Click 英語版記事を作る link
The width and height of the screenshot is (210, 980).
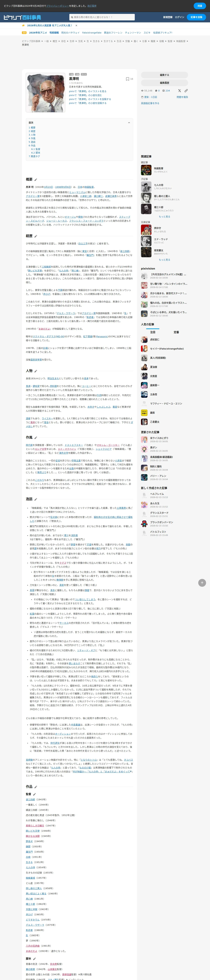[150, 103]
